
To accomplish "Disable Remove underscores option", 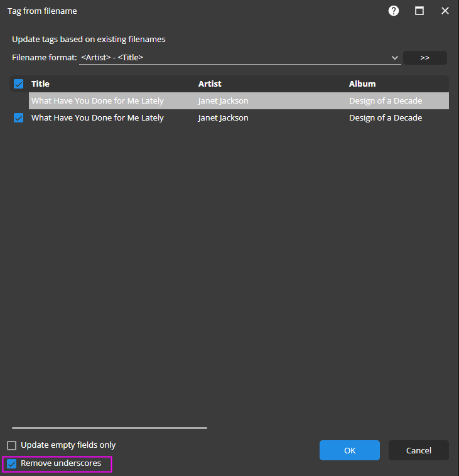I will tap(12, 464).
